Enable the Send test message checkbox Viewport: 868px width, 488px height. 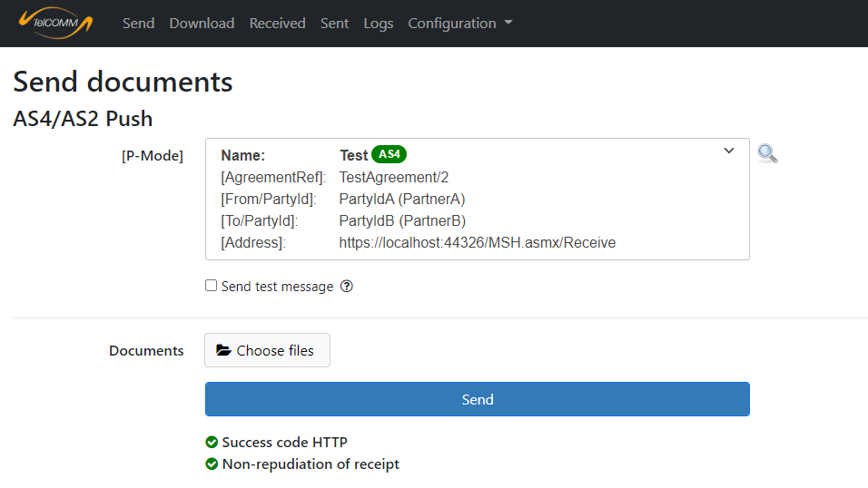(x=211, y=286)
